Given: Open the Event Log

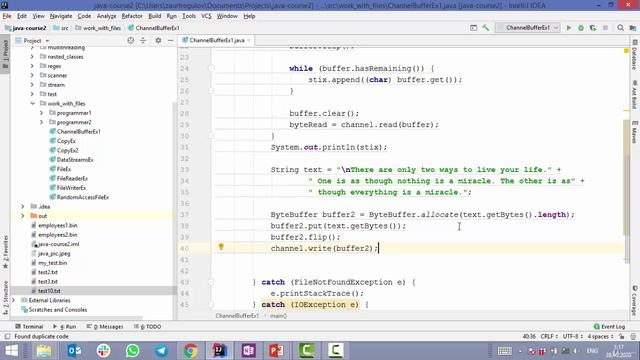Looking at the screenshot, I should pos(609,327).
